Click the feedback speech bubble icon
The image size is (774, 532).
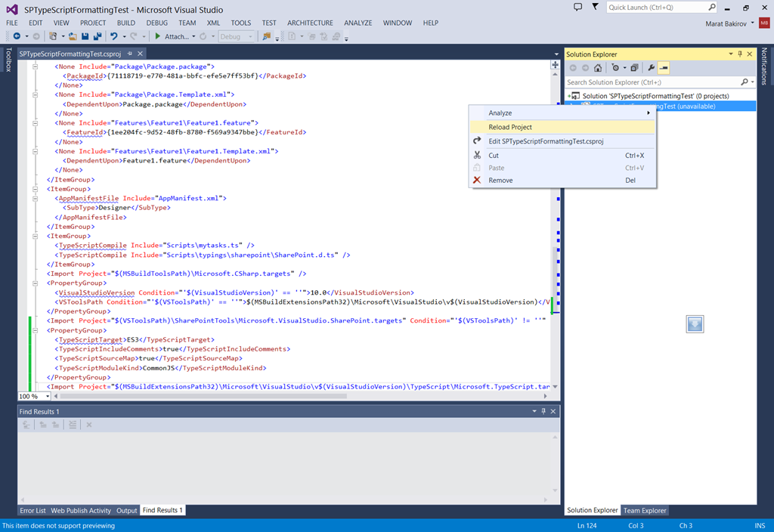[x=577, y=7]
